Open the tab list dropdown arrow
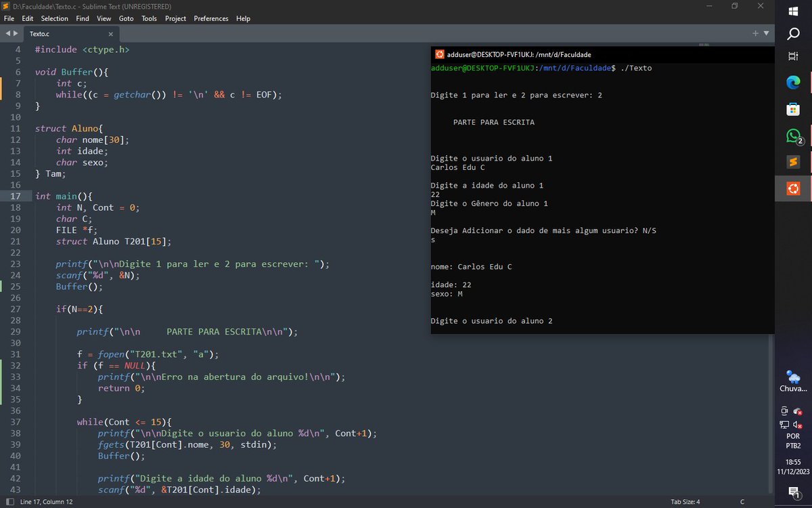 coord(767,33)
